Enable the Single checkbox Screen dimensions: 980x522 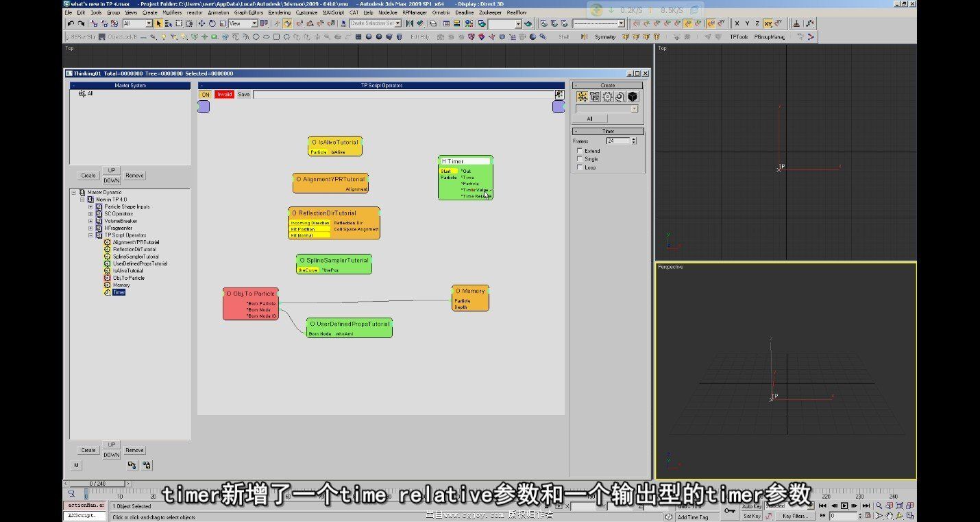[x=580, y=159]
